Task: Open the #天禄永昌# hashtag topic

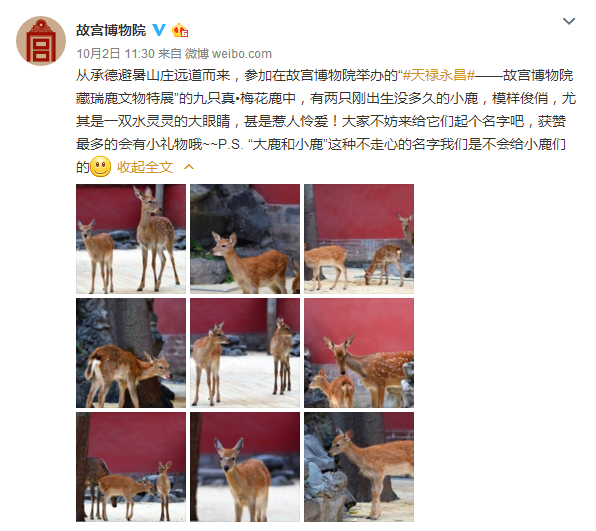Action: [439, 75]
